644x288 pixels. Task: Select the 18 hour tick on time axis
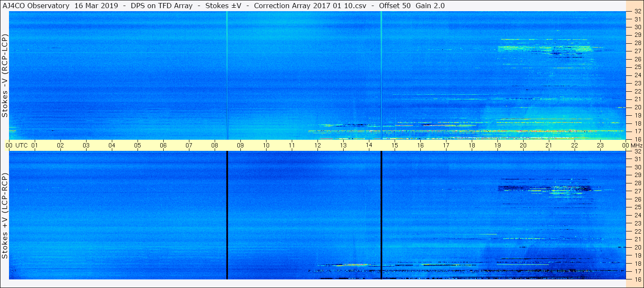click(472, 145)
